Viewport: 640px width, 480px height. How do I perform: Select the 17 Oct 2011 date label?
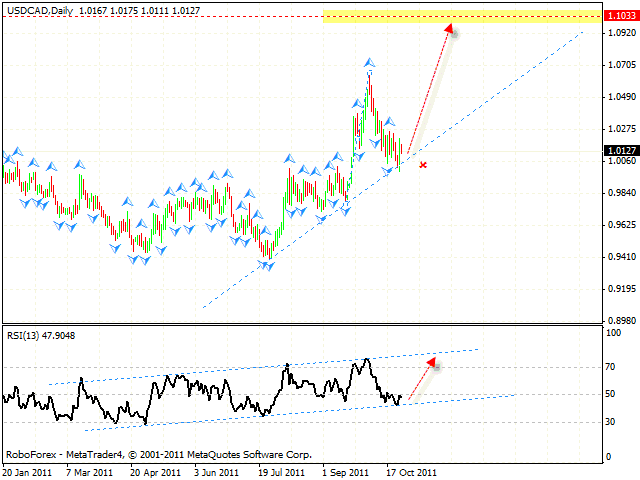[410, 471]
